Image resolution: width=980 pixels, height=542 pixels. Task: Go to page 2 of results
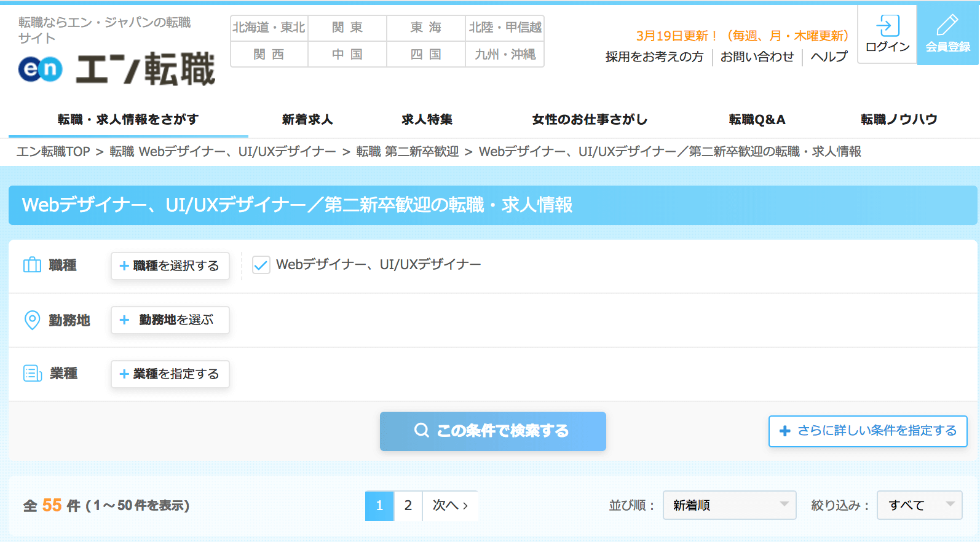pos(408,506)
